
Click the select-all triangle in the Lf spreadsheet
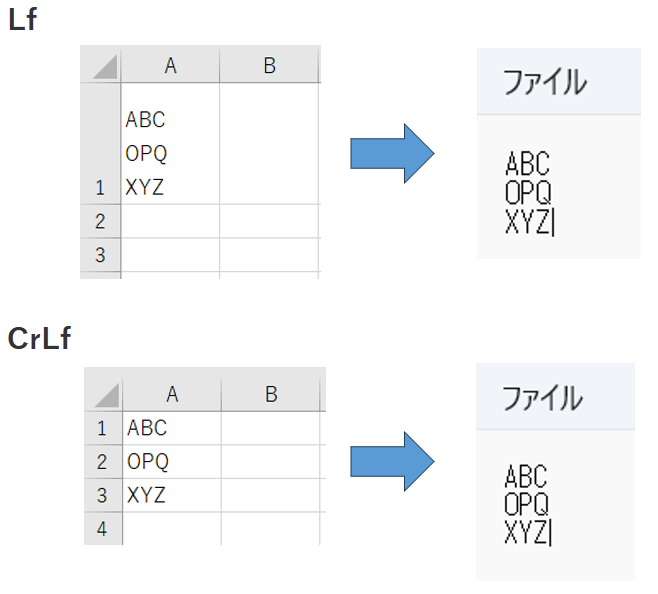point(104,66)
